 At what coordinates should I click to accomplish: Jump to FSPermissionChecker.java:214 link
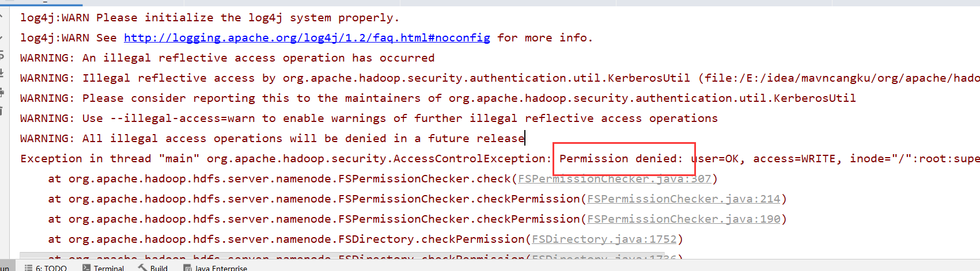[684, 199]
